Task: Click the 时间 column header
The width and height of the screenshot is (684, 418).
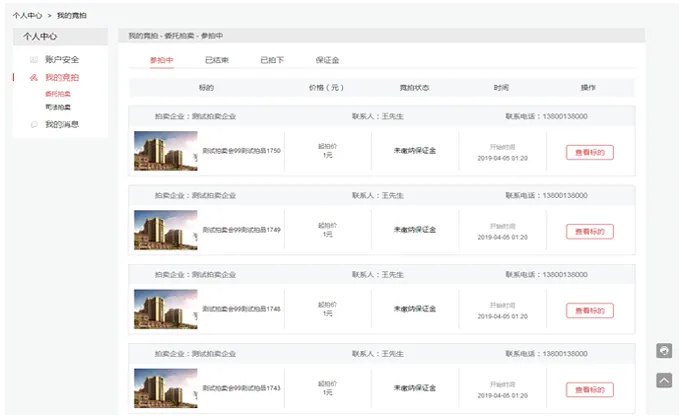Action: [x=501, y=88]
